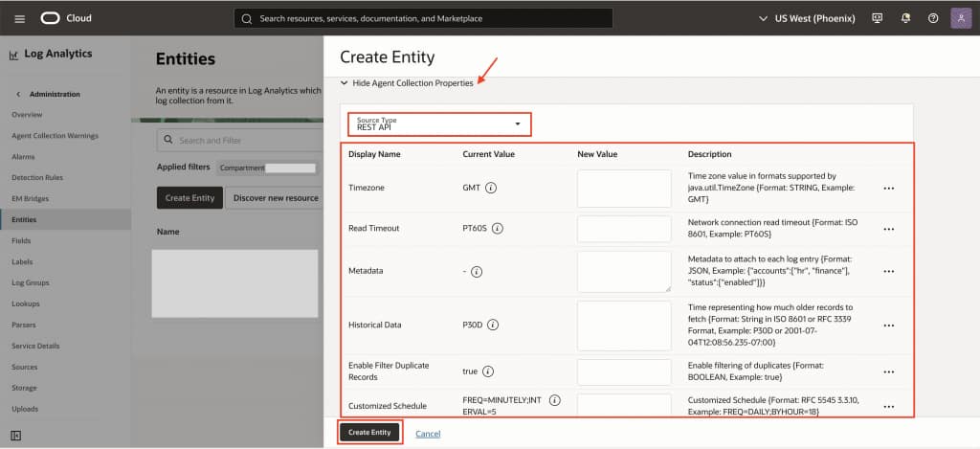Open EM Bridges in sidebar
The height and width of the screenshot is (449, 980).
[x=30, y=199]
